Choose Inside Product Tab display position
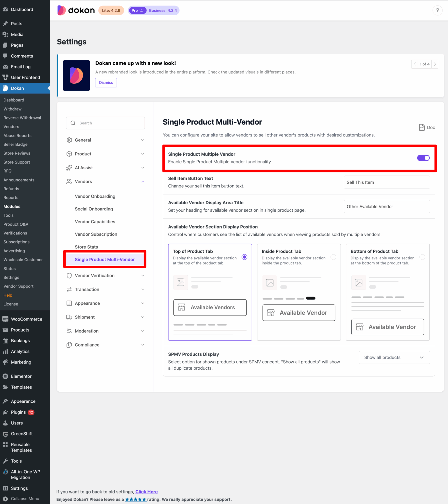This screenshot has width=448, height=504. pos(333,257)
